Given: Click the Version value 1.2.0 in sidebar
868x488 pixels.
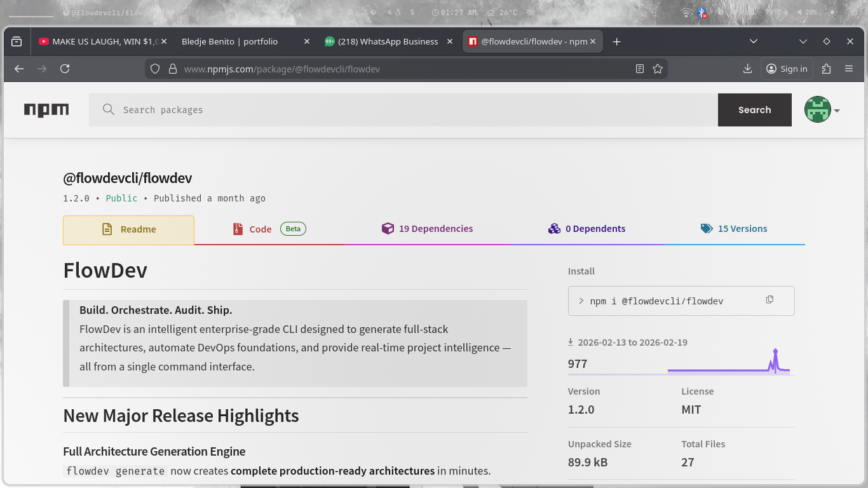Looking at the screenshot, I should (x=581, y=410).
